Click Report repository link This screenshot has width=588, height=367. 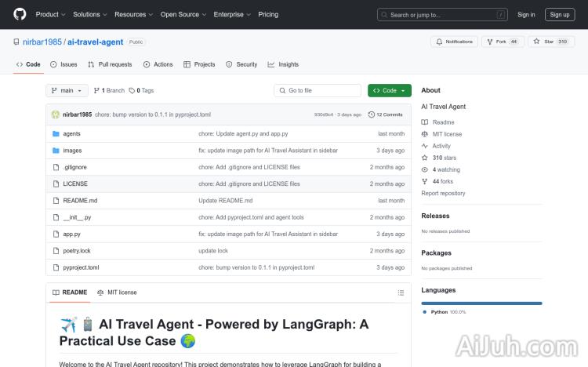click(443, 193)
